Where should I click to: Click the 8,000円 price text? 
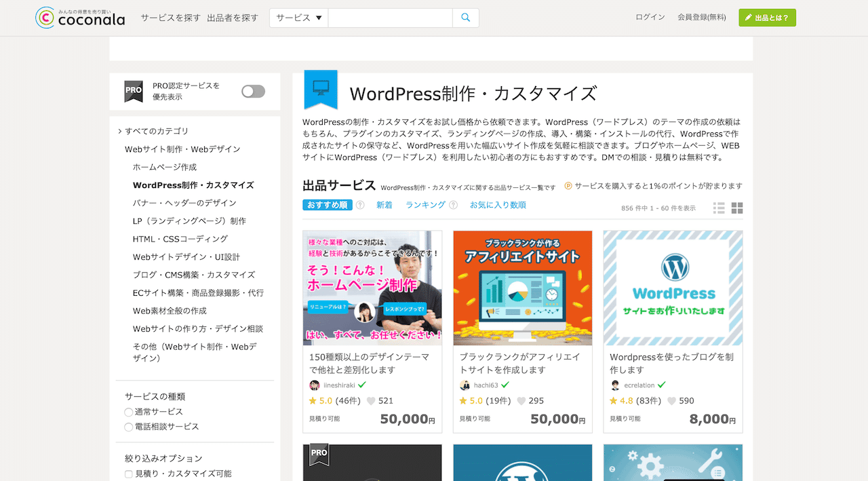713,419
